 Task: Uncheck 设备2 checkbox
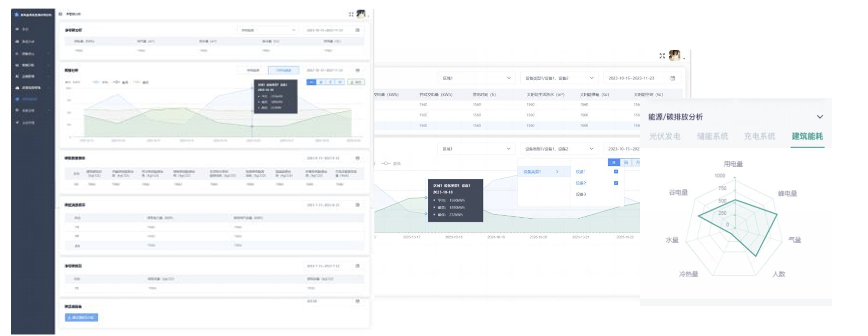616,183
